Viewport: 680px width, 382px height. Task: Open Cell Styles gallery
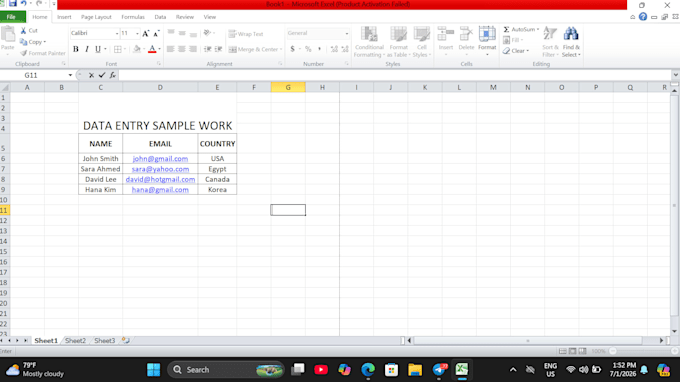coord(421,42)
